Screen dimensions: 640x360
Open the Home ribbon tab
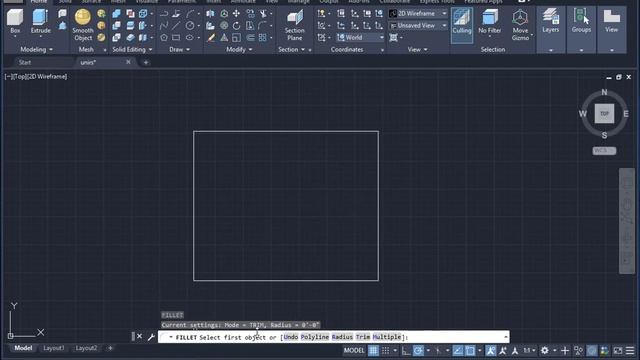[39, 2]
